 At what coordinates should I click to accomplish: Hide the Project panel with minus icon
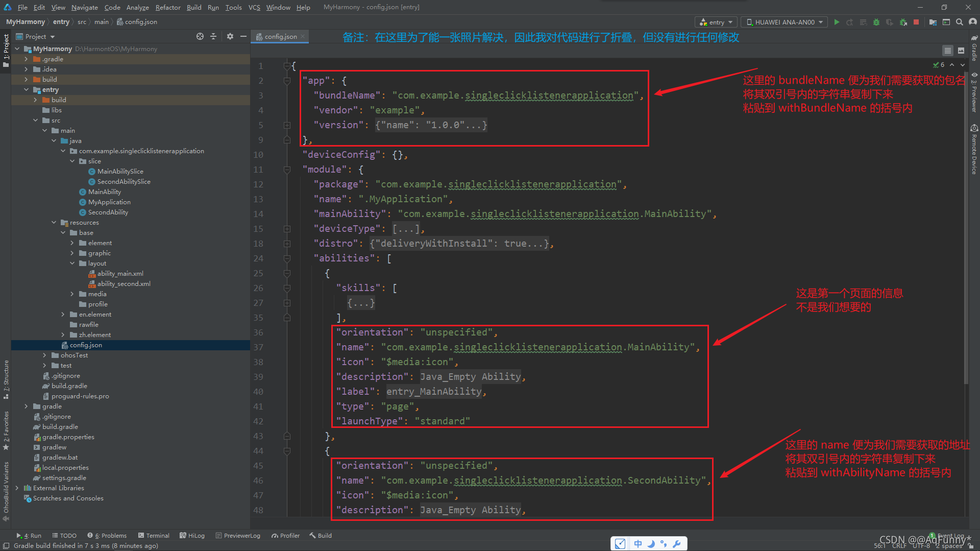coord(243,36)
